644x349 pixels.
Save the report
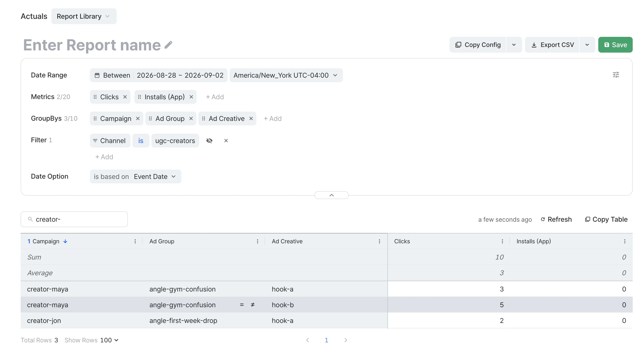(615, 45)
